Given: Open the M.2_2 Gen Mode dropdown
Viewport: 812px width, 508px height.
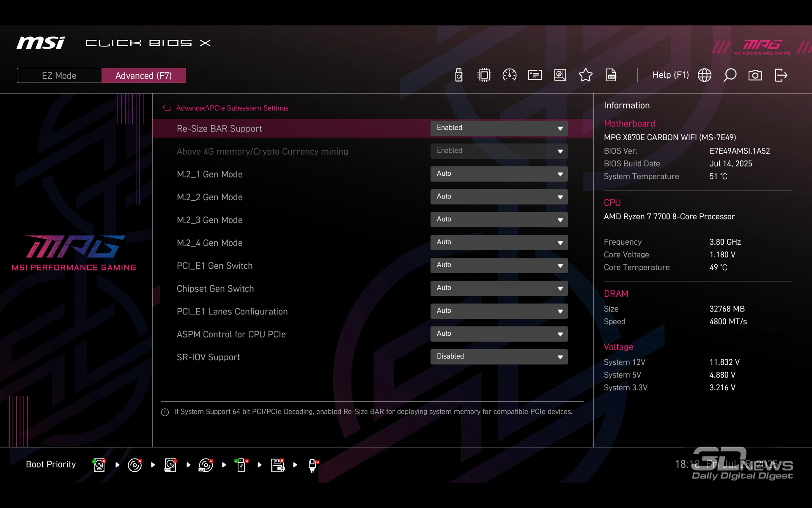Looking at the screenshot, I should coord(499,197).
